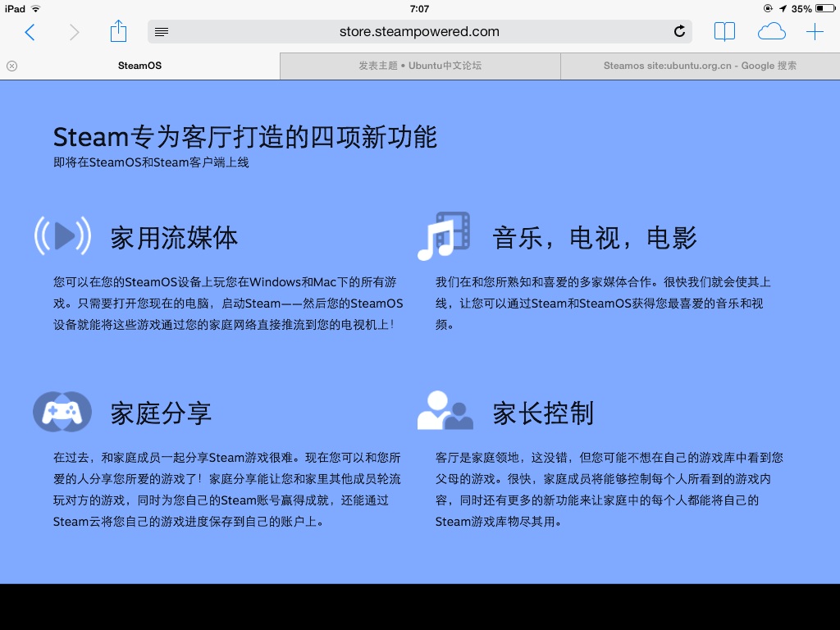Add a new tab with plus icon
The width and height of the screenshot is (840, 630).
point(815,32)
